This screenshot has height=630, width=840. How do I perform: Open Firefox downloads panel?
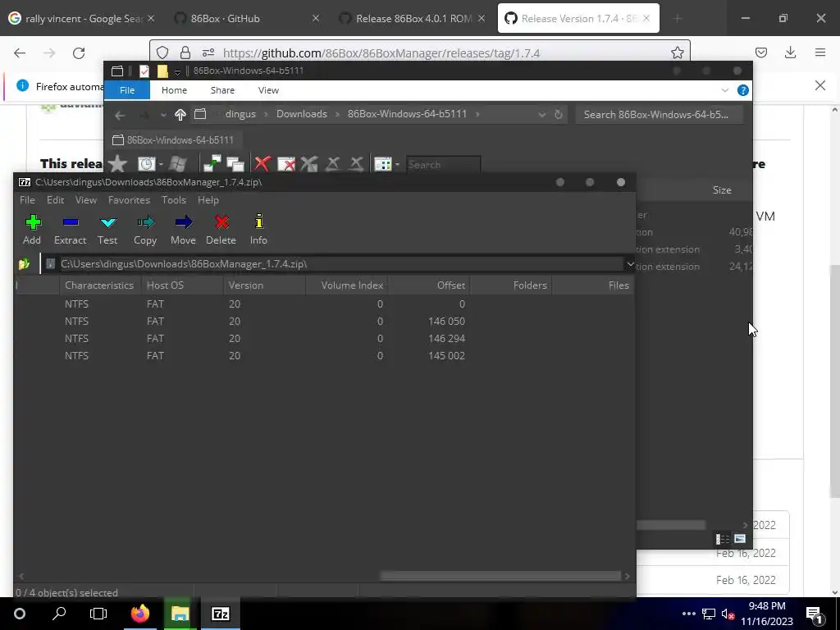[790, 52]
